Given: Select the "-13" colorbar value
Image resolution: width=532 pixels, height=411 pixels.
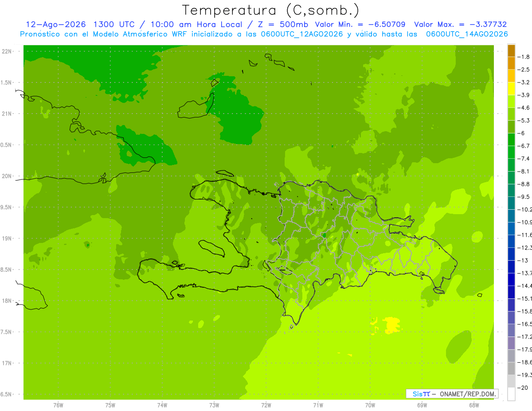Looking at the screenshot, I should click(x=523, y=261).
